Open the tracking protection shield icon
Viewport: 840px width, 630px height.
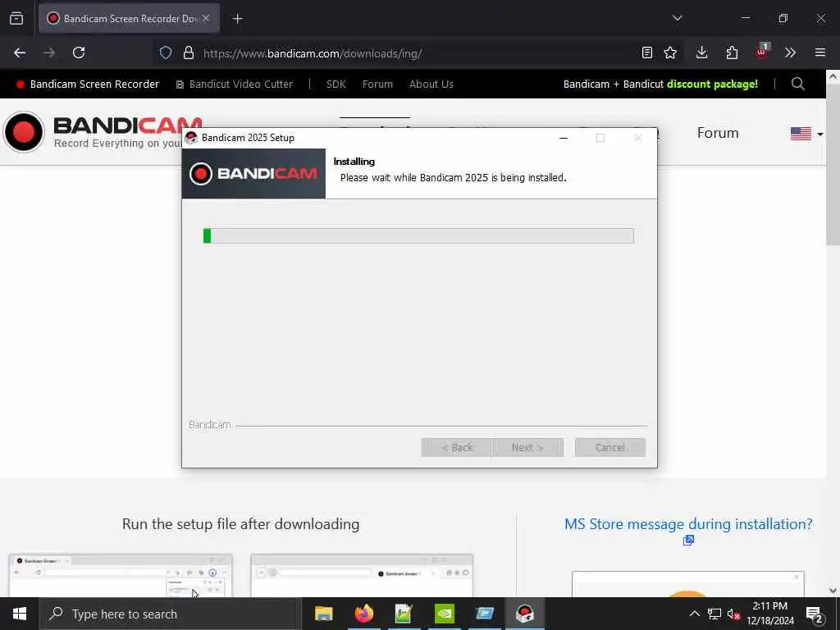166,53
